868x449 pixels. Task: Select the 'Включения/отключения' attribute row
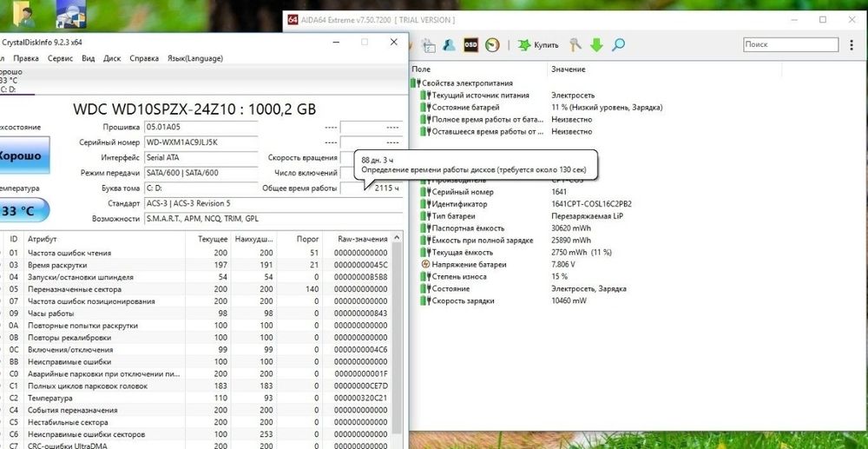pos(196,350)
